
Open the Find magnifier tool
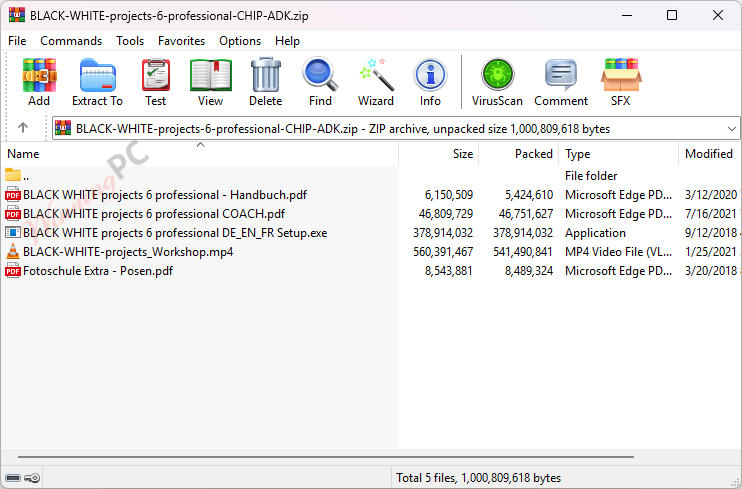pyautogui.click(x=320, y=75)
